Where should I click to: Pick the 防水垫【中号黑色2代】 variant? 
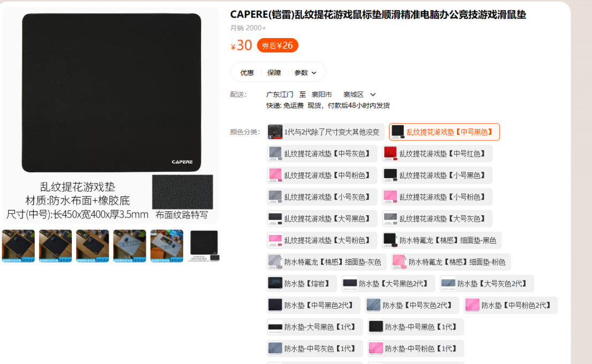(x=313, y=306)
